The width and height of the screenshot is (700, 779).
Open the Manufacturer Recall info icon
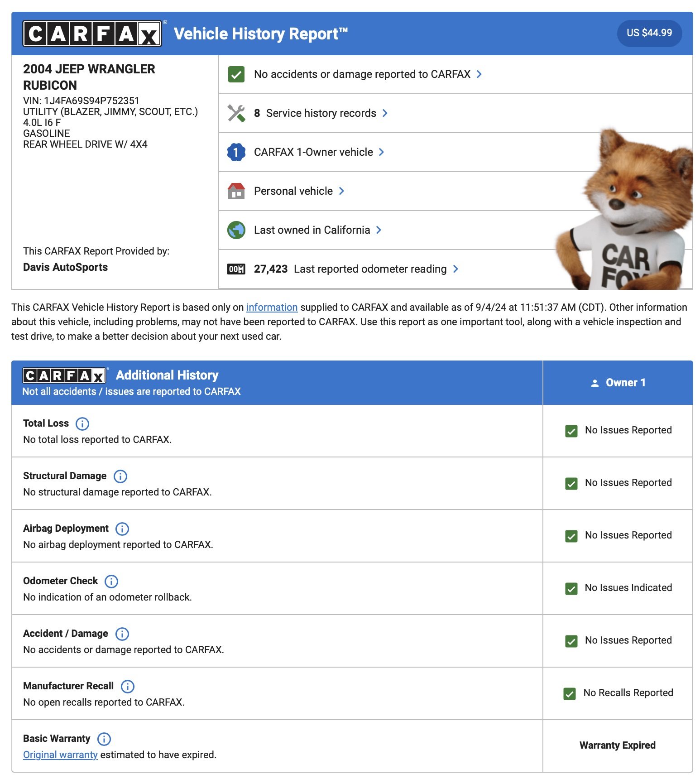[x=127, y=686]
